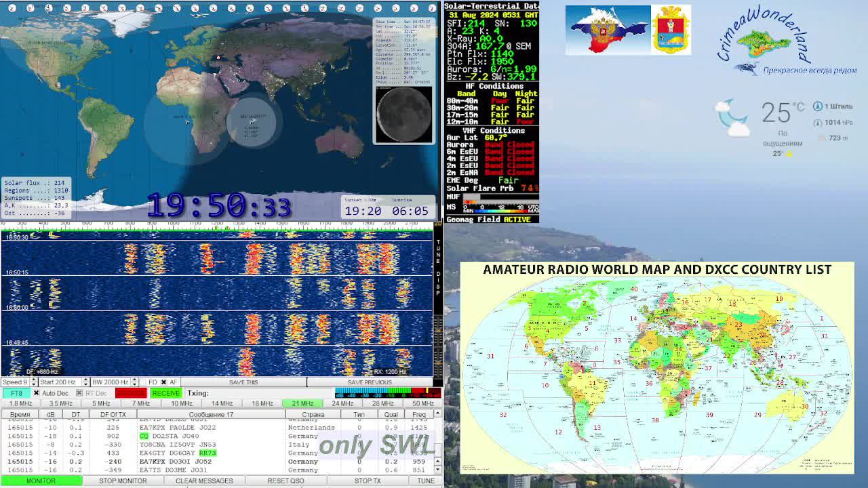Select the 3.5 MHz band

[x=60, y=403]
